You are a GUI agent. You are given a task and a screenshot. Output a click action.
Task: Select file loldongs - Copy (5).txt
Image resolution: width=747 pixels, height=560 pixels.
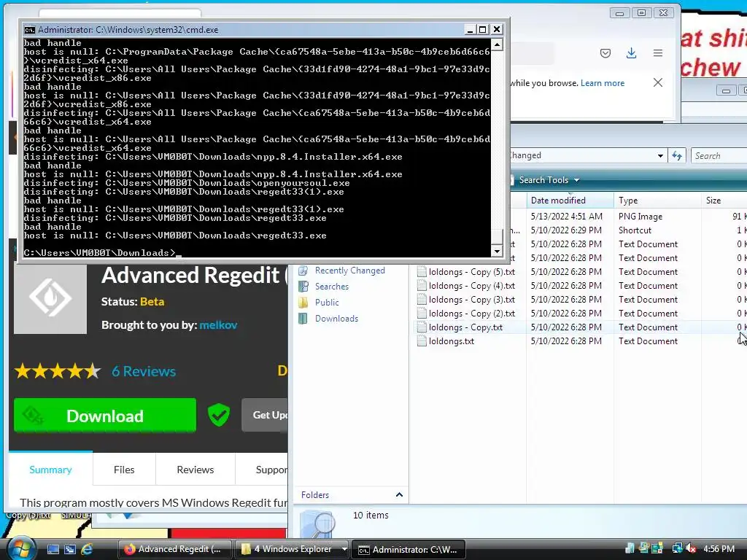(x=472, y=272)
